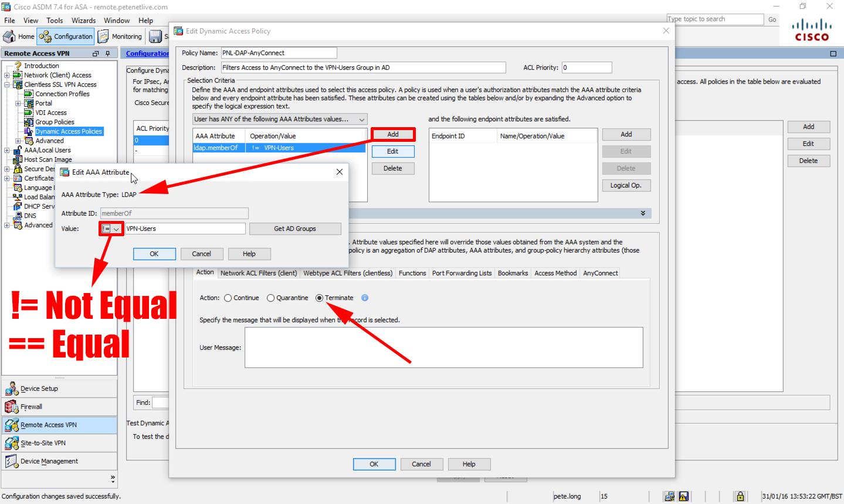
Task: Switch to the Webtype ACL Filters (clientless) tab
Action: 348,273
